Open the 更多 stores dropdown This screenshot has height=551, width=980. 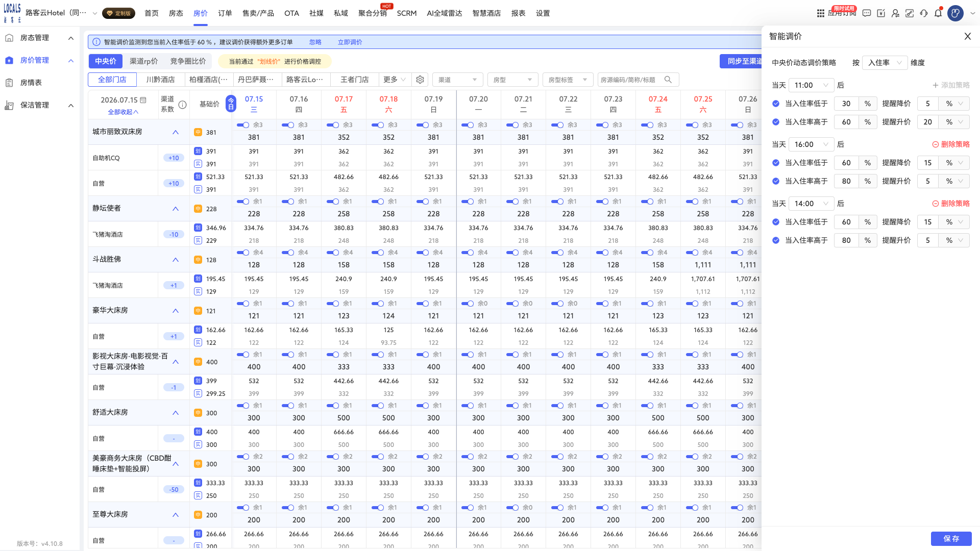tap(395, 80)
